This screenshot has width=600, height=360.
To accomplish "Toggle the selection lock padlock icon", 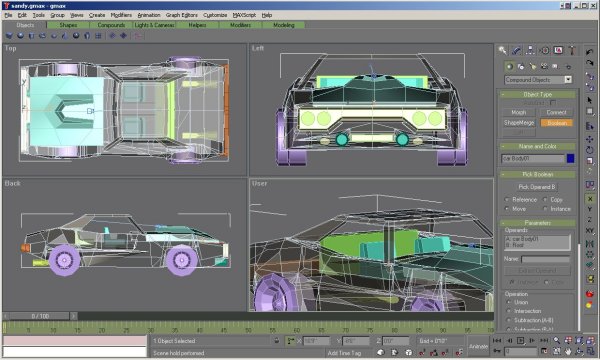I will 277,340.
